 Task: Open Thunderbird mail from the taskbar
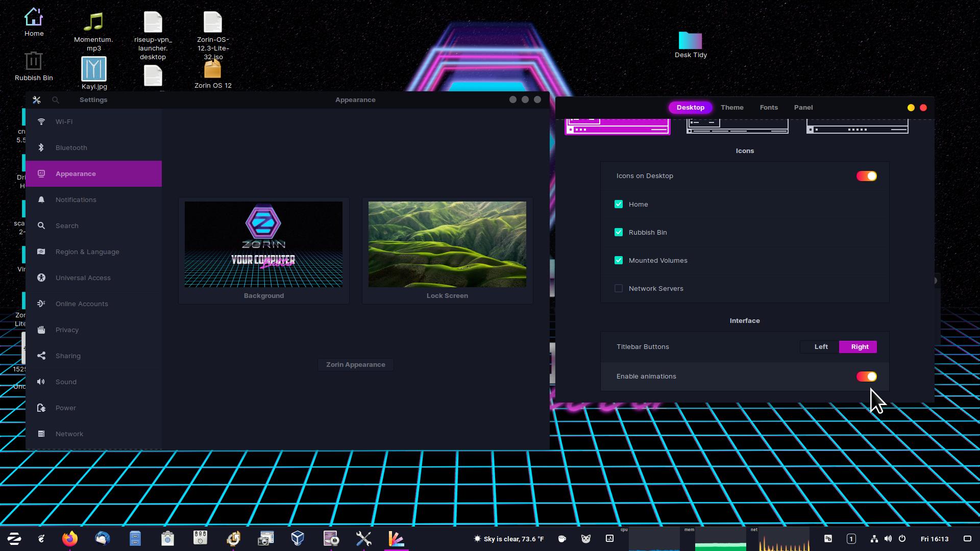point(103,539)
